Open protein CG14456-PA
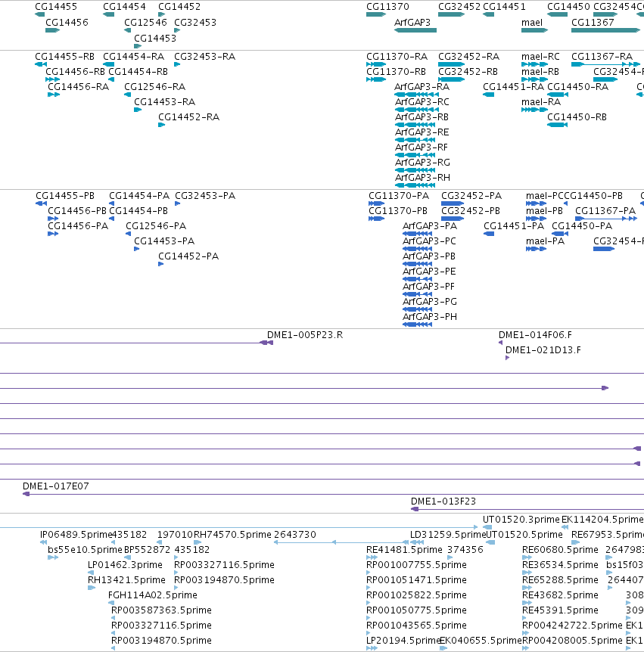This screenshot has width=644, height=652. pos(53,234)
